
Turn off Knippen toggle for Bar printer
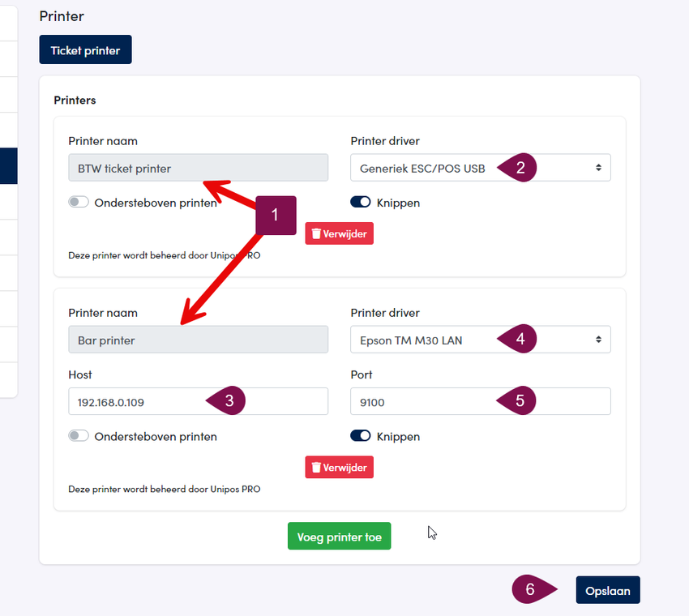[361, 436]
